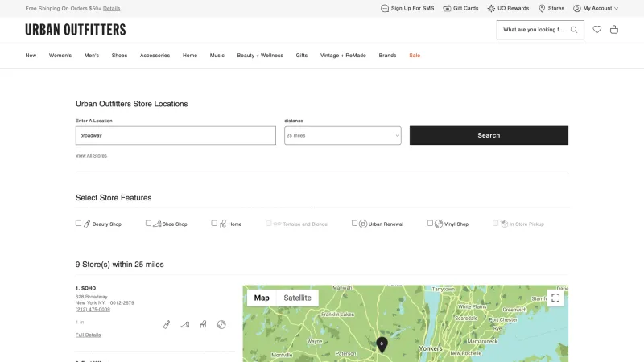Screen dimensions: 644x362
Task: Click the SOHO store vinyl record icon
Action: tap(221, 325)
